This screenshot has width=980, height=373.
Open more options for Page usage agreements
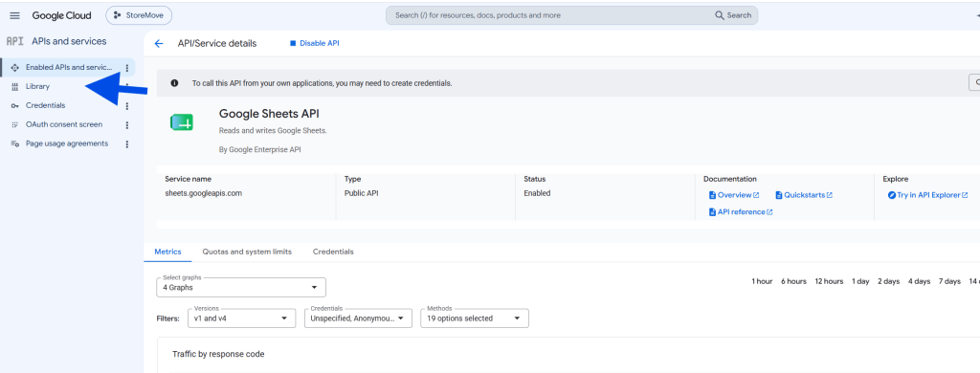tap(127, 144)
